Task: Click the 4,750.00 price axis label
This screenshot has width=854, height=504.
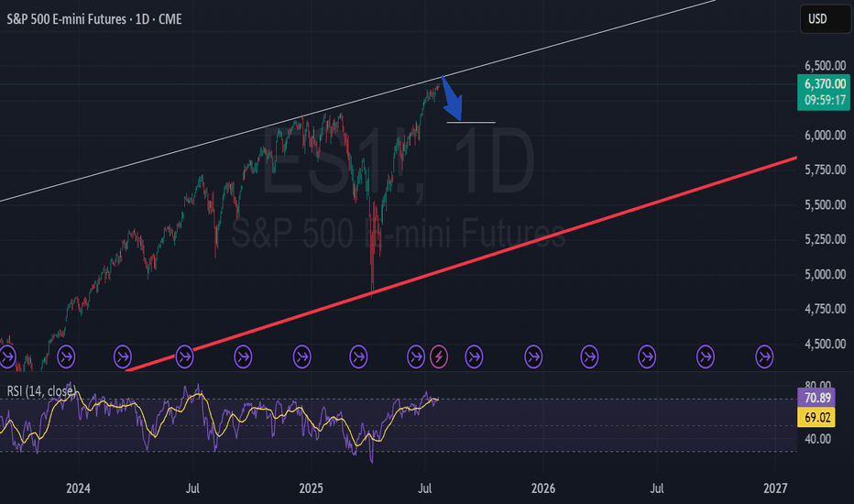Action: coord(825,309)
